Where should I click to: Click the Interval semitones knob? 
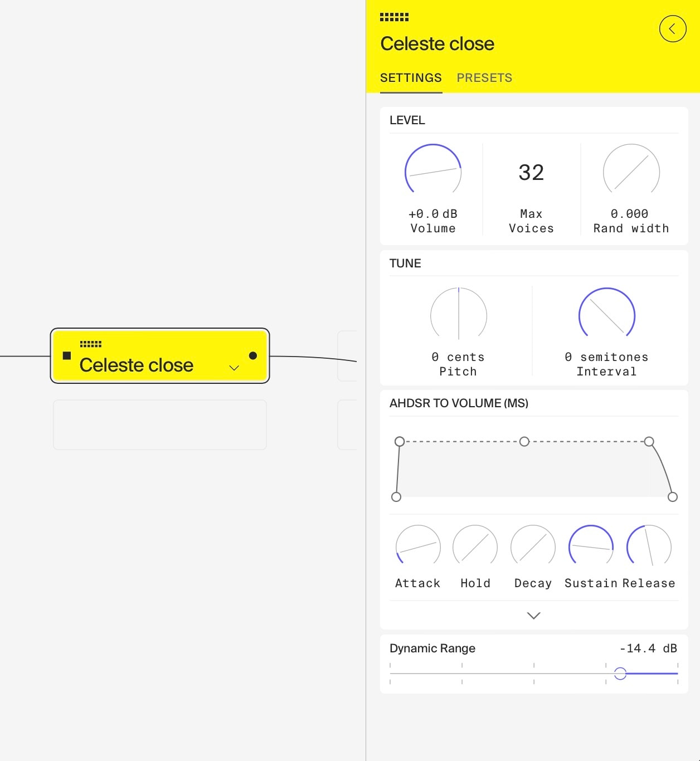pos(606,315)
